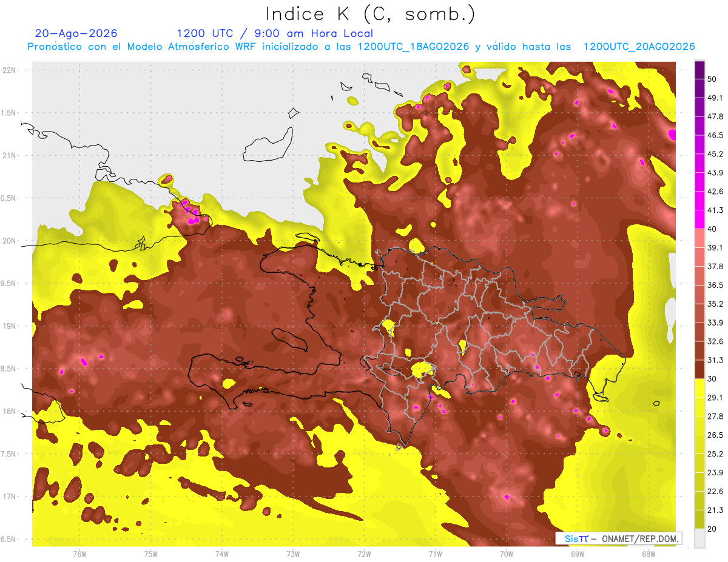
Task: Click the colorbar value '45.2'
Action: tap(715, 154)
